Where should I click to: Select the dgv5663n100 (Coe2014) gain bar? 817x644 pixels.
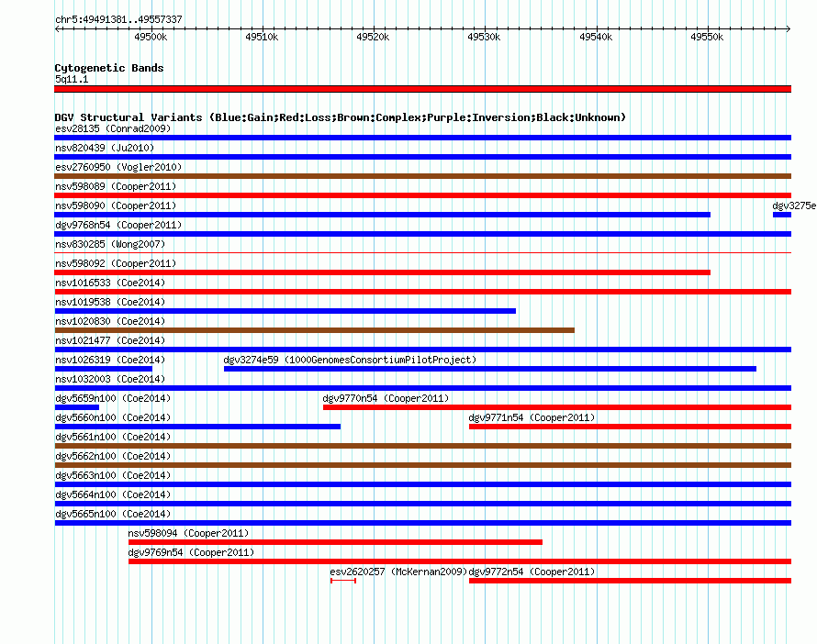422,484
